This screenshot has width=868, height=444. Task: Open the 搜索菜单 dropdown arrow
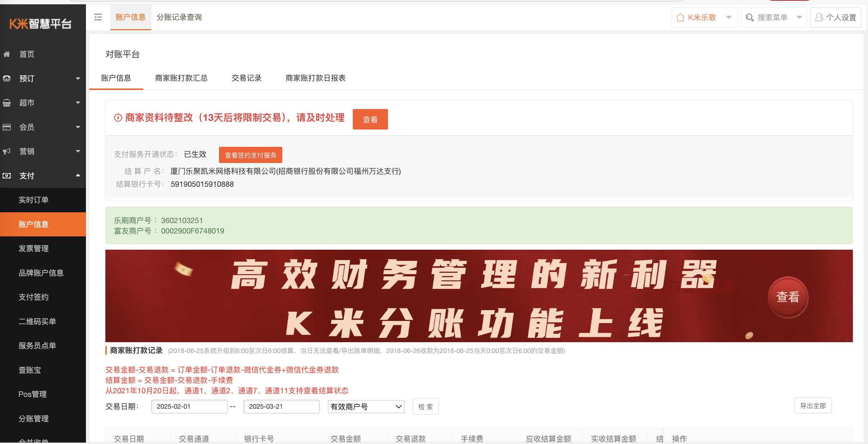coord(799,18)
